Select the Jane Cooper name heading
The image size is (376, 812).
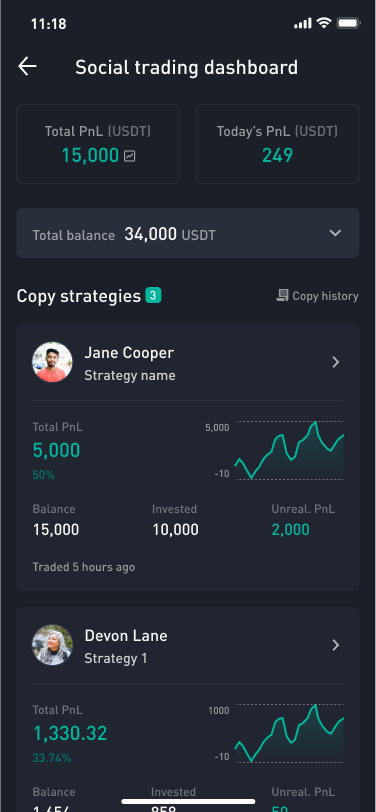click(x=129, y=353)
